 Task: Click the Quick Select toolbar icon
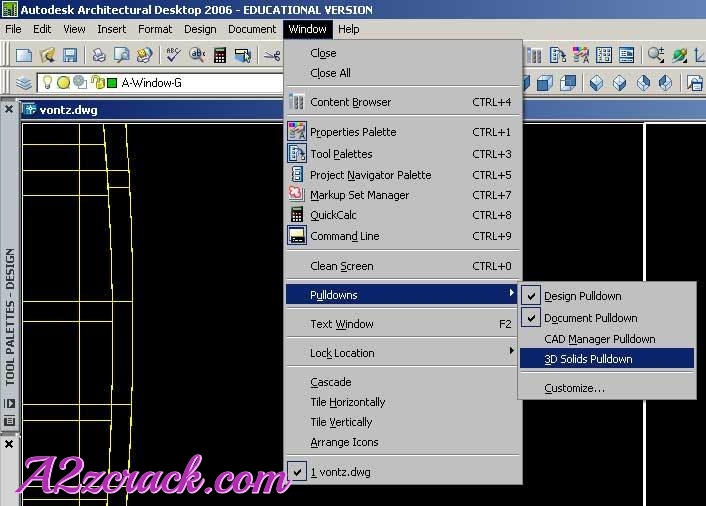(243, 55)
